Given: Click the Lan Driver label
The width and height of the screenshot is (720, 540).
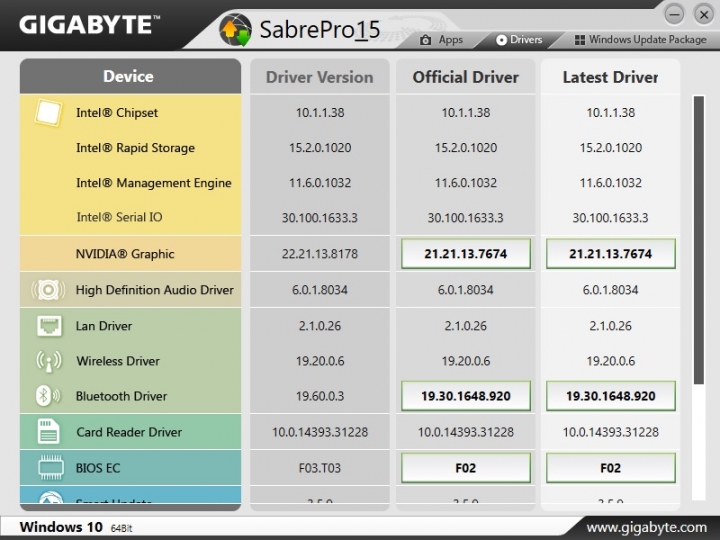Looking at the screenshot, I should coord(104,326).
